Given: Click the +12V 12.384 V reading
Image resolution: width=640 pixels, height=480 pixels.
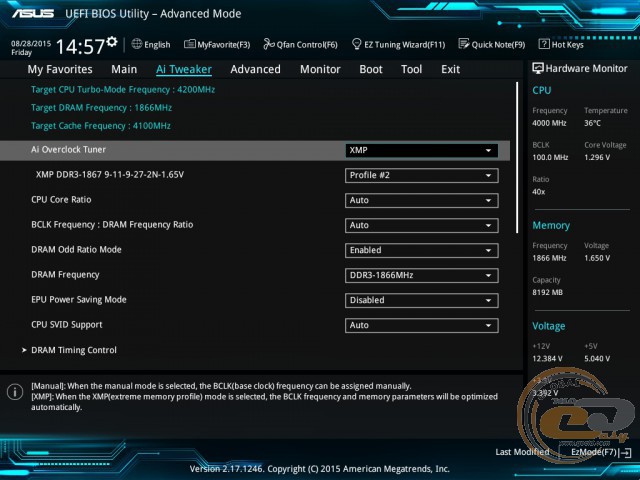Looking at the screenshot, I should (547, 359).
